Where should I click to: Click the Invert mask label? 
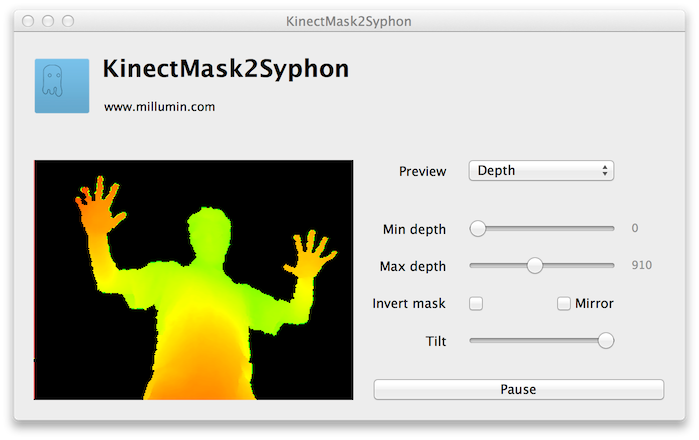(x=409, y=304)
